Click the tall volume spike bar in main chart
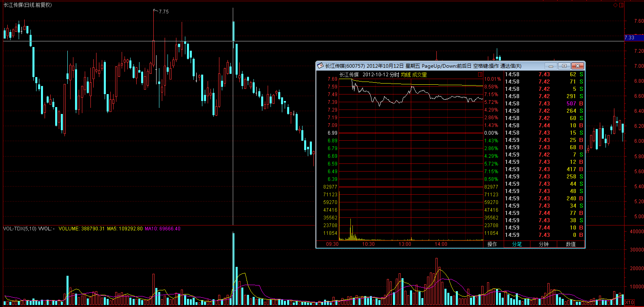644x307 pixels. click(233, 268)
